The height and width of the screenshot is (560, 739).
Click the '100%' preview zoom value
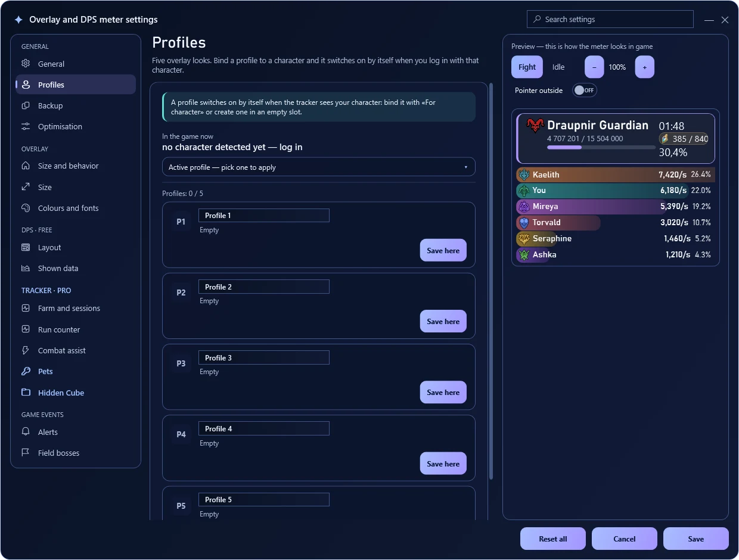[617, 67]
